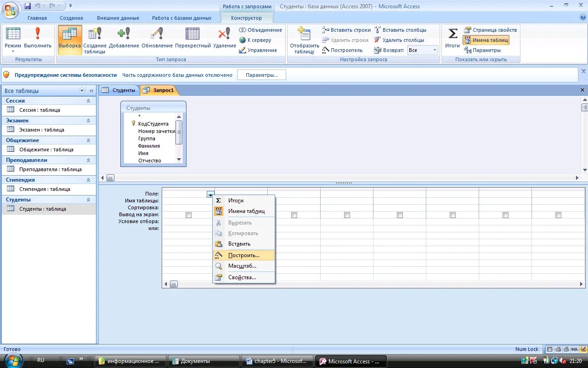Collapse the Преподаватели group

88,160
